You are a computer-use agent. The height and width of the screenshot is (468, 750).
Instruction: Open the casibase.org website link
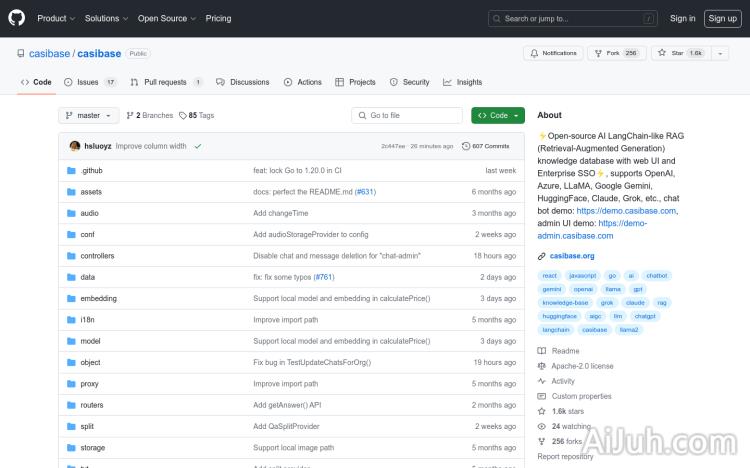[572, 256]
